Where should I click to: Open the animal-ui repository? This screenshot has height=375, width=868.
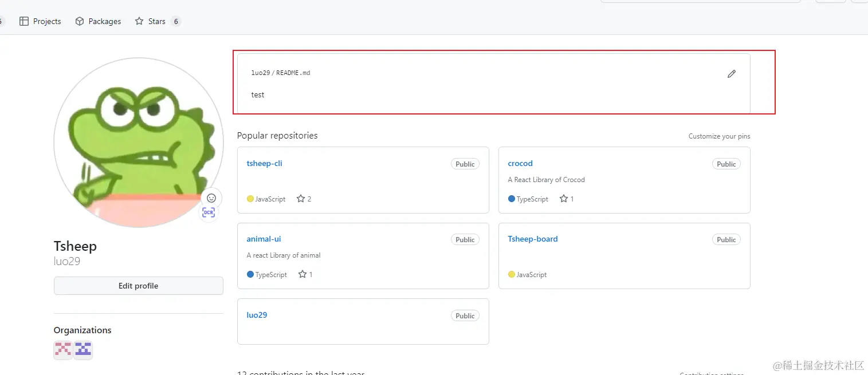click(x=264, y=239)
